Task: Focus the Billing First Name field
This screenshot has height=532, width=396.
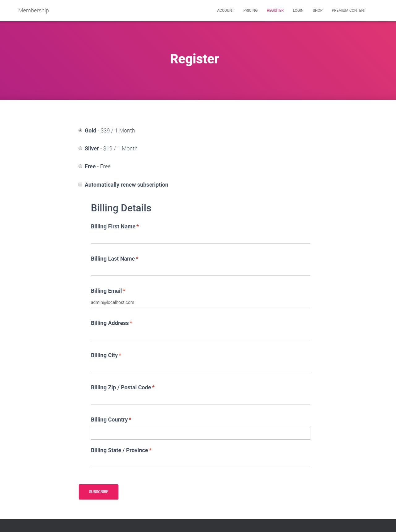Action: (x=200, y=238)
